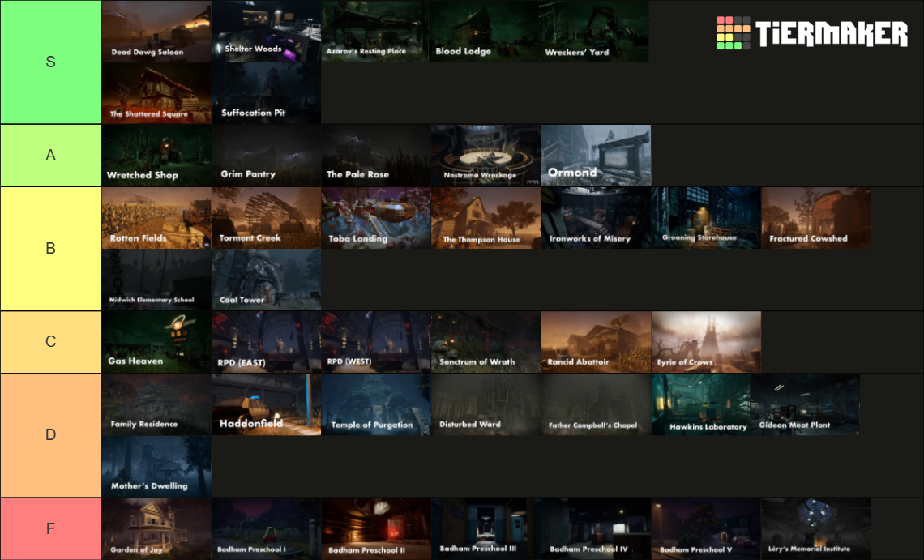The width and height of the screenshot is (924, 560).
Task: Select the Hawkins Laboratory map image
Action: (x=705, y=404)
